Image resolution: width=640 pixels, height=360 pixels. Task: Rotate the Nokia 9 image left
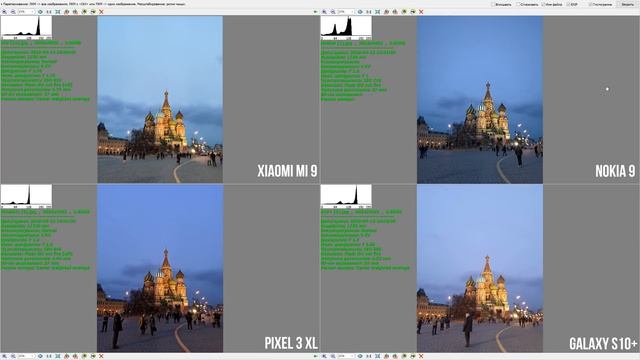point(387,12)
